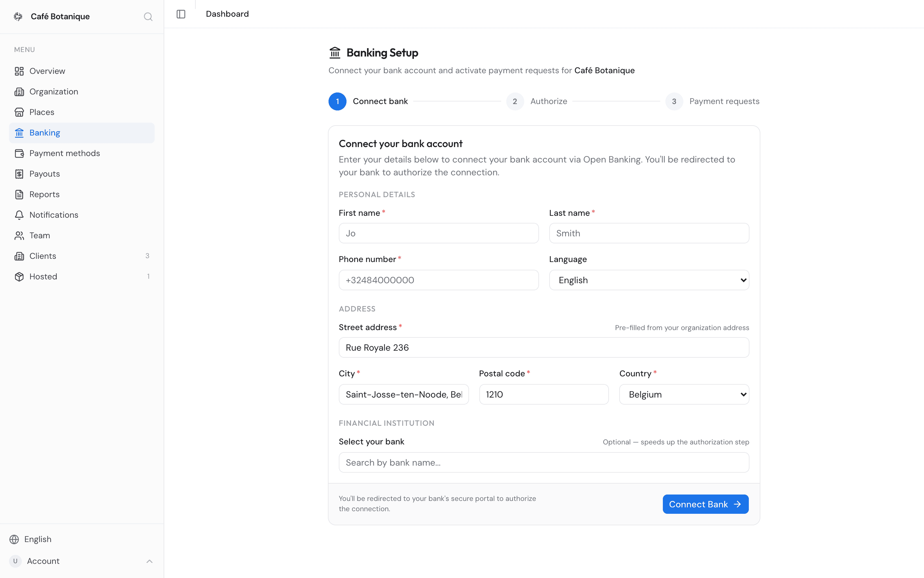Click the Postal code field
The image size is (924, 578).
pyautogui.click(x=544, y=395)
